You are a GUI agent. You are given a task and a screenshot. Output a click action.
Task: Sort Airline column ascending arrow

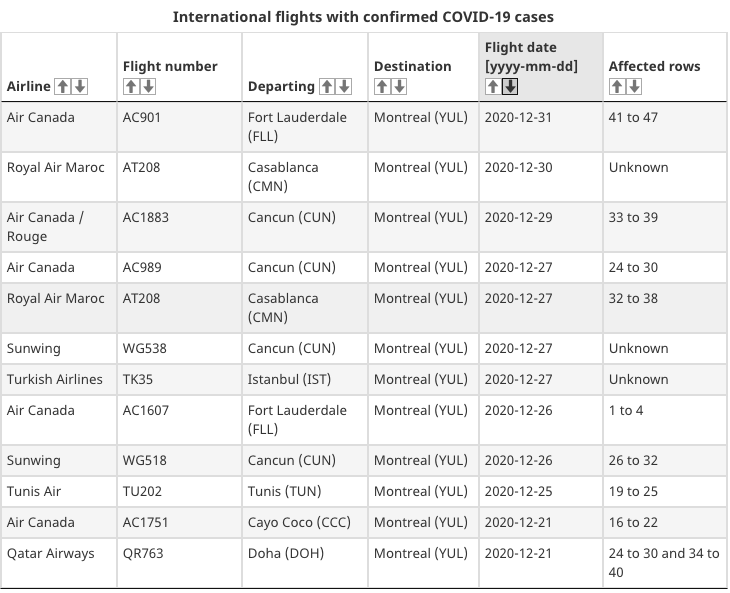click(x=62, y=87)
